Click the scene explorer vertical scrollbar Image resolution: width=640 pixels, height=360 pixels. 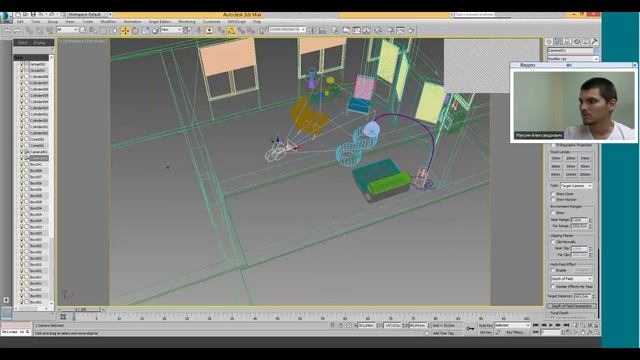tap(51, 180)
